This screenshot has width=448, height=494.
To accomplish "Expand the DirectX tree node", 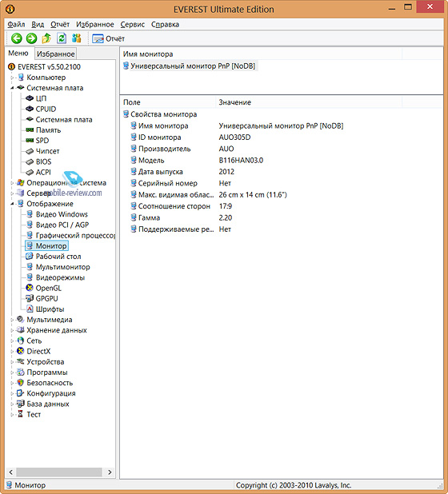I will tap(12, 351).
